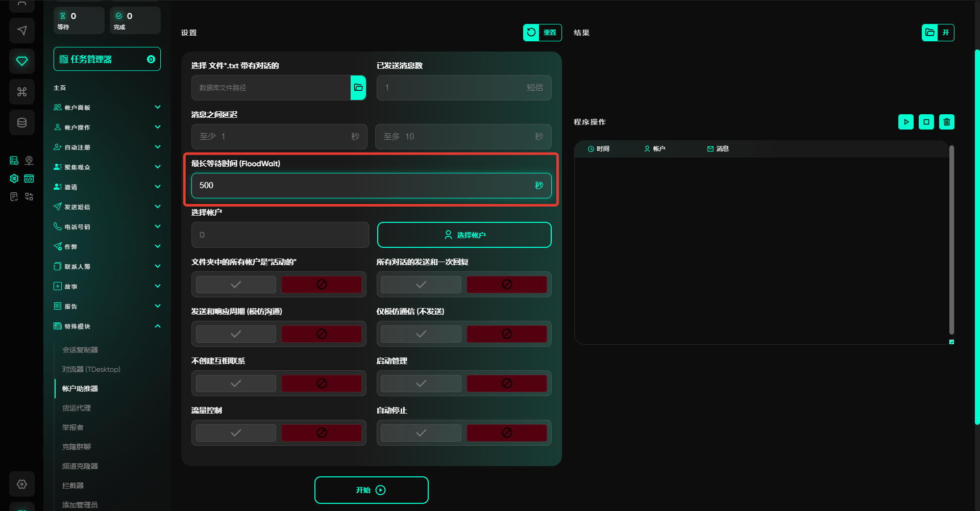Click the command key icon in left sidebar

pos(22,92)
